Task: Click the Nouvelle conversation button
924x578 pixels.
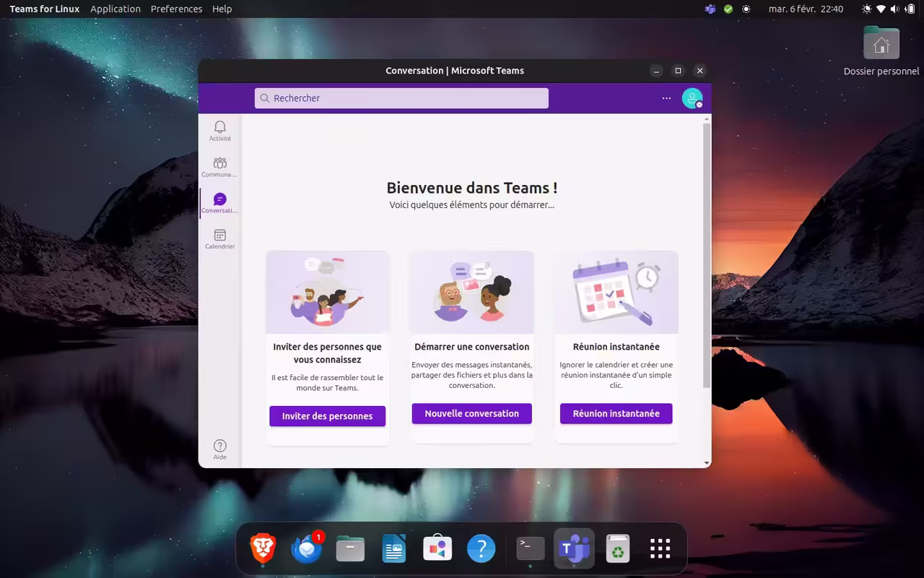Action: click(x=471, y=413)
